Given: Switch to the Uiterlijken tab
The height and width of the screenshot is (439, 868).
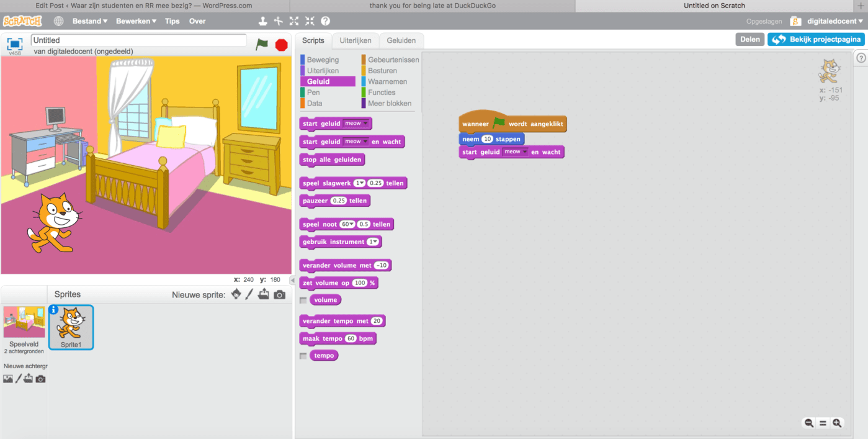Looking at the screenshot, I should pyautogui.click(x=356, y=40).
